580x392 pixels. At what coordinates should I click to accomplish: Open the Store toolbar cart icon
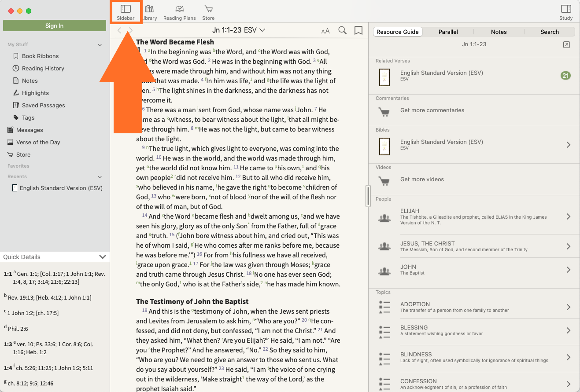(208, 12)
